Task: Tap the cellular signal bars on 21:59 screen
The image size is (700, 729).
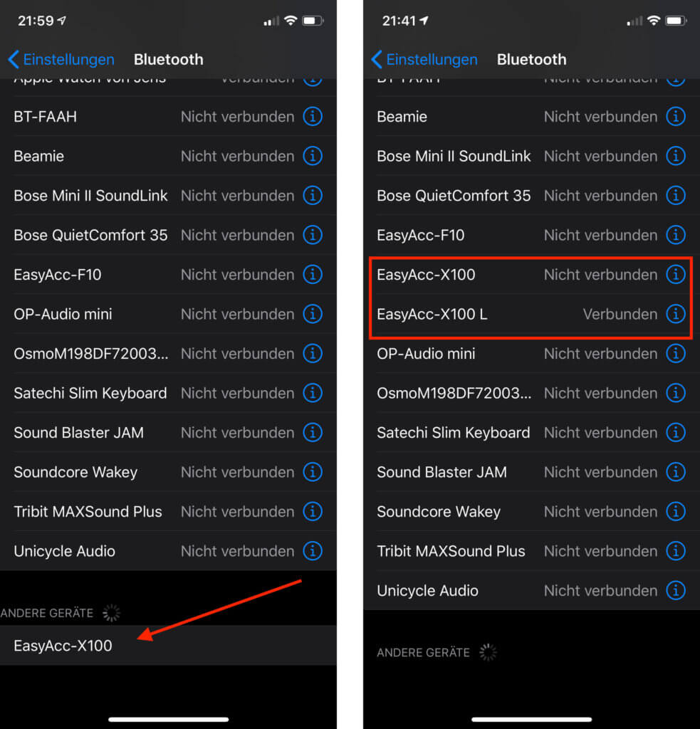Action: tap(271, 21)
